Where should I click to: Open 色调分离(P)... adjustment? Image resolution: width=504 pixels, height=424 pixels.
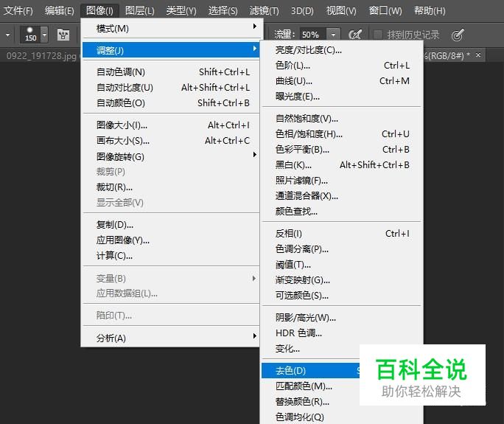click(x=341, y=249)
